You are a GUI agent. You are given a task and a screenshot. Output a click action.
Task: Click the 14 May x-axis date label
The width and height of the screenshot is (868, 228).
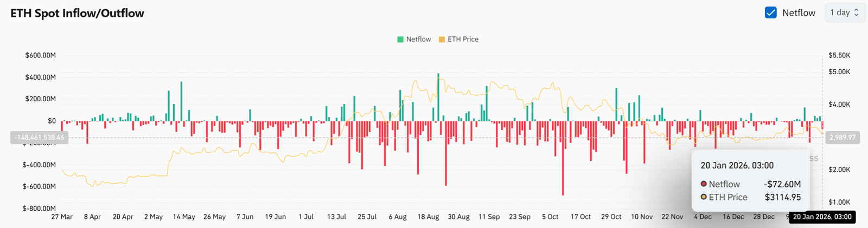point(184,217)
